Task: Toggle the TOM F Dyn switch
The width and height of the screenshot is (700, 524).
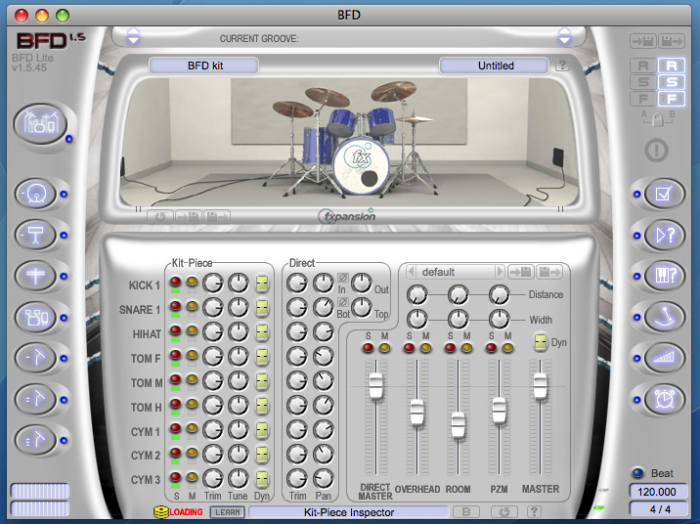Action: point(262,357)
